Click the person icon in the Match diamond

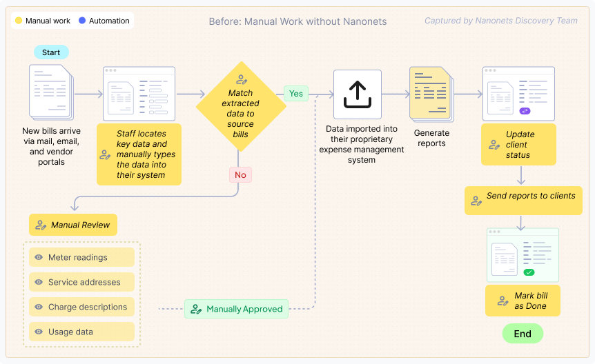[x=242, y=79]
